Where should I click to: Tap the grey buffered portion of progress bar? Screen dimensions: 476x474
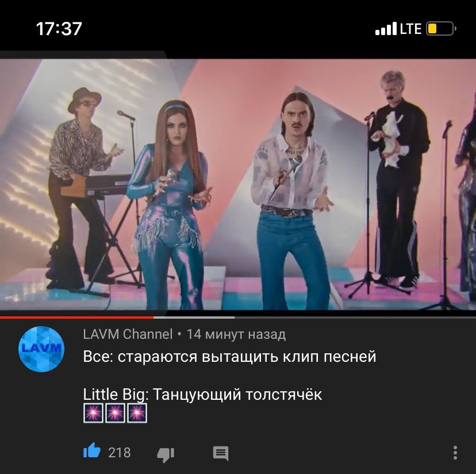194,317
